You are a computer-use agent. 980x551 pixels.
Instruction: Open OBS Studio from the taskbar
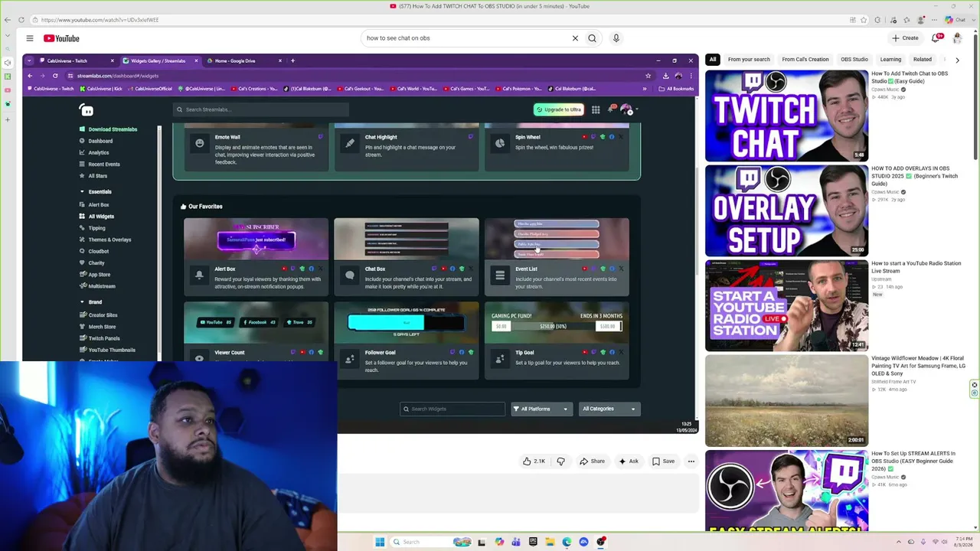click(x=601, y=542)
